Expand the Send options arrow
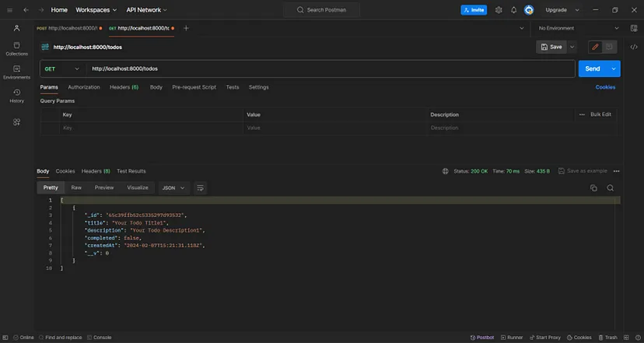The image size is (644, 343). [x=614, y=68]
